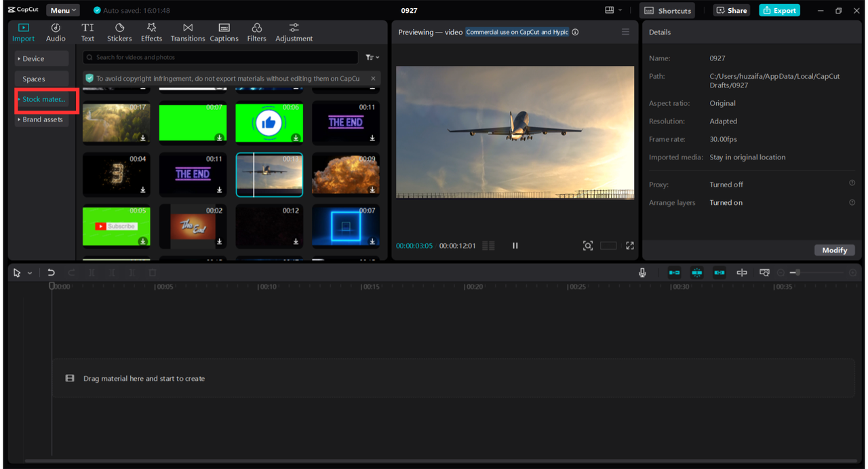Toggle track linkage
The image size is (868, 469).
(719, 273)
